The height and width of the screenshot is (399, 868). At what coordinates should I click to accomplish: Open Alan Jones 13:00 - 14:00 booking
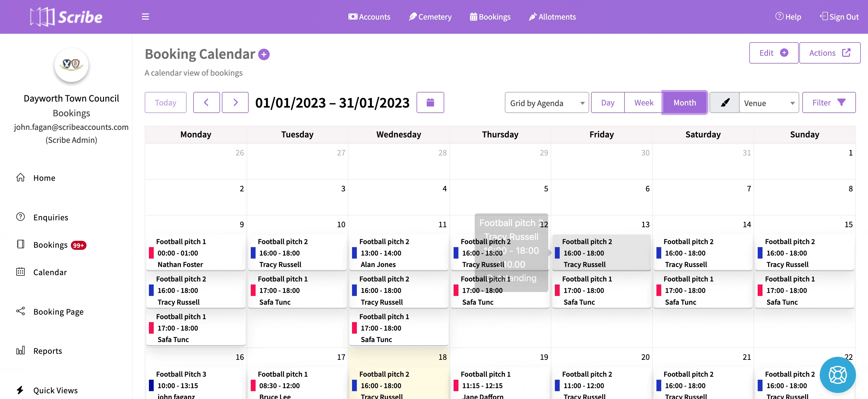399,253
